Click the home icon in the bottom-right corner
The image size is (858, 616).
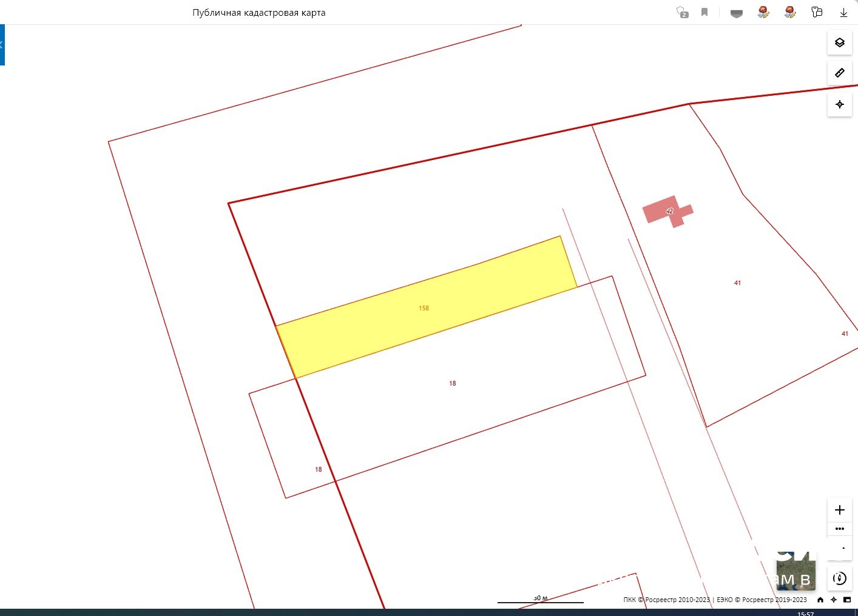820,600
